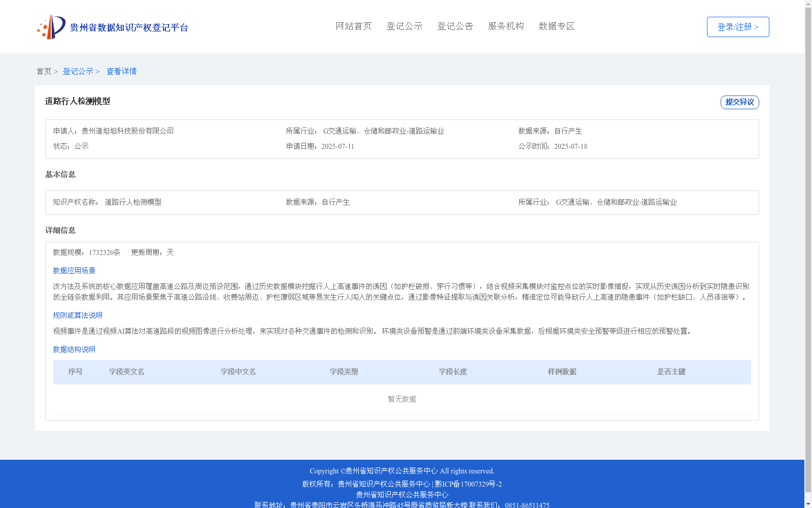
Task: Click the 字段英文名 column header
Action: (127, 372)
